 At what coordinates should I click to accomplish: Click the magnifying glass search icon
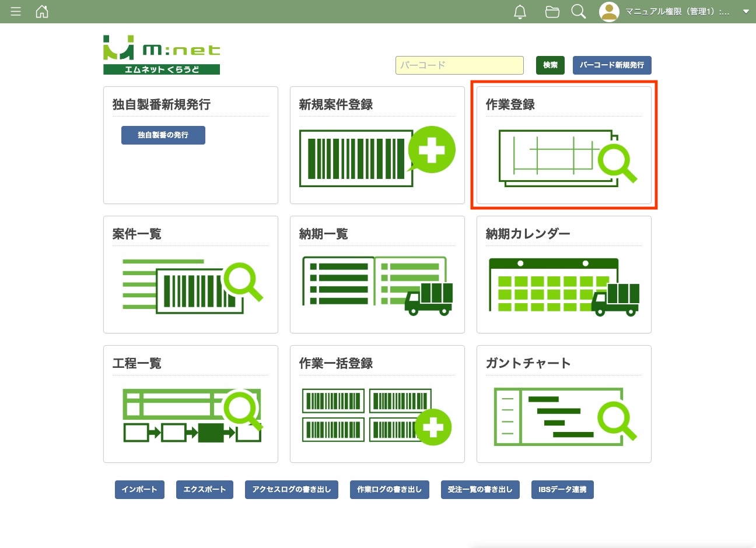(x=578, y=12)
